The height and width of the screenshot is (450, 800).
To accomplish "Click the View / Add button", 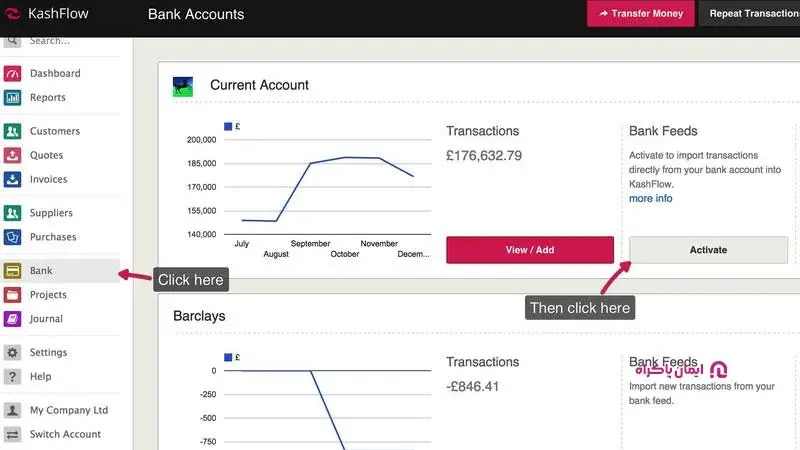I will coord(530,250).
